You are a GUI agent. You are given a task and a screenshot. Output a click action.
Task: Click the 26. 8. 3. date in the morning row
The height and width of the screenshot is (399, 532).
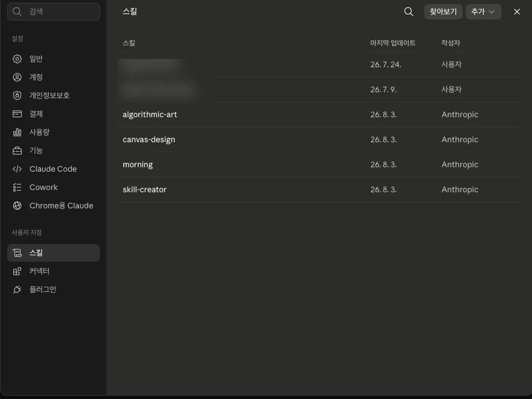[383, 164]
